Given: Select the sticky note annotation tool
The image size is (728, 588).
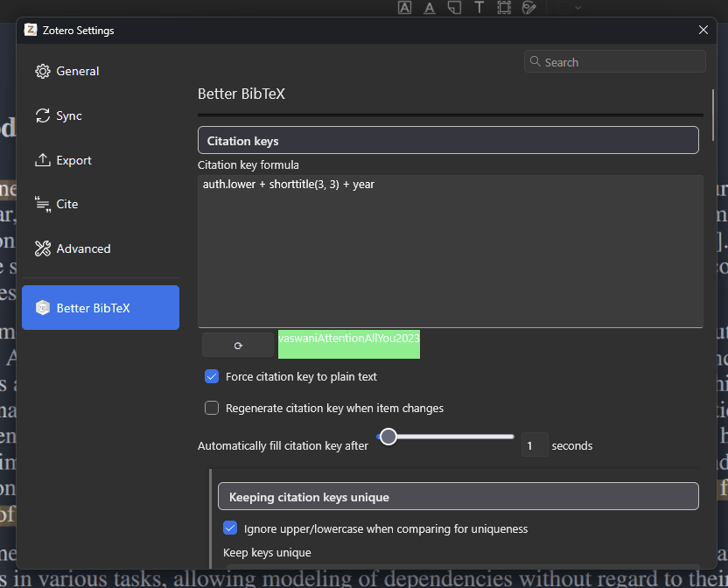Looking at the screenshot, I should 454,7.
